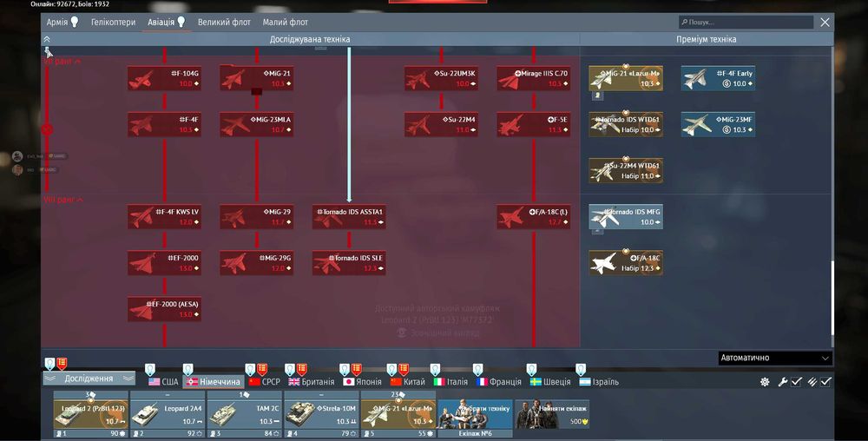Collapse the VIII ранг section

pos(63,200)
